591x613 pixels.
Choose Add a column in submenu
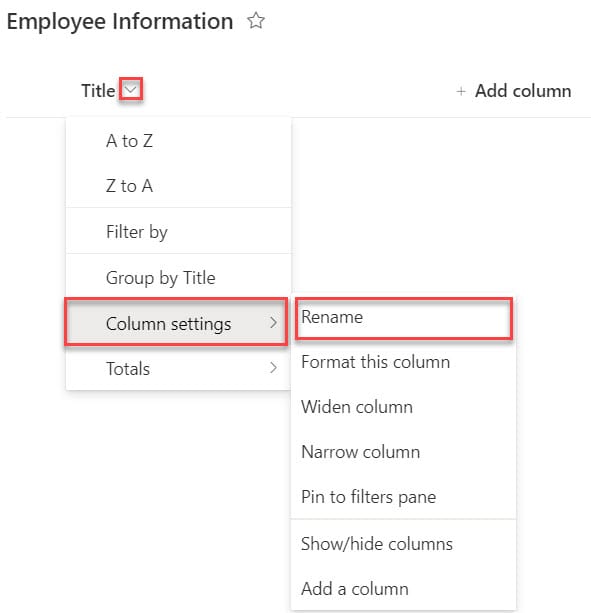403,589
